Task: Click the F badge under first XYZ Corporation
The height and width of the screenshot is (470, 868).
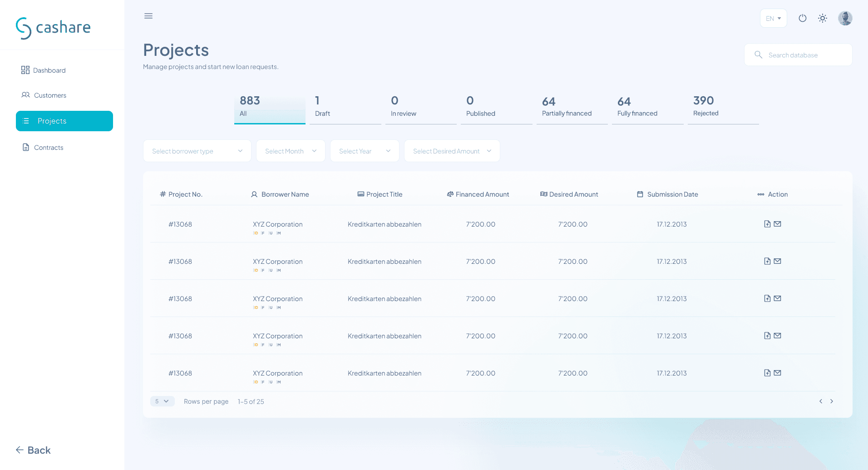Action: coord(263,233)
